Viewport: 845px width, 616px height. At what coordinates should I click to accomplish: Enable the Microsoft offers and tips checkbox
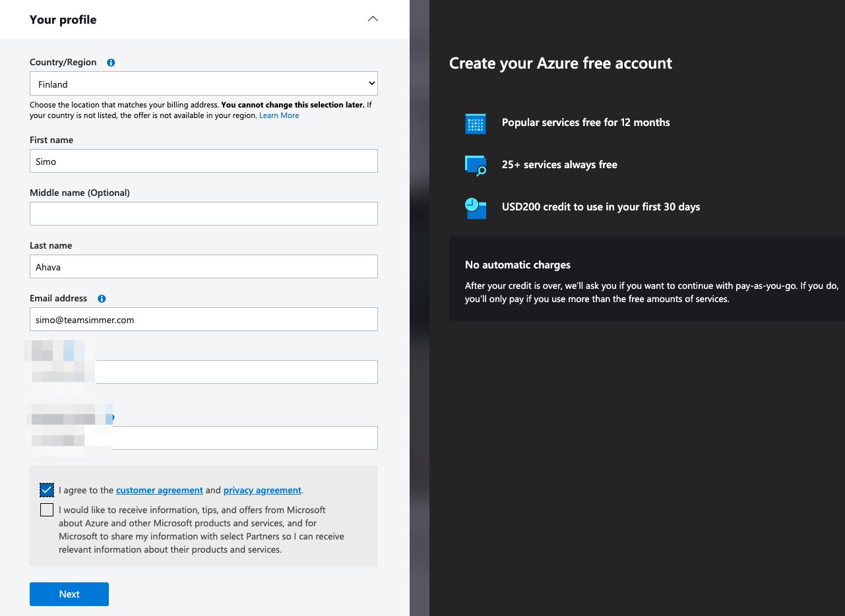[47, 510]
